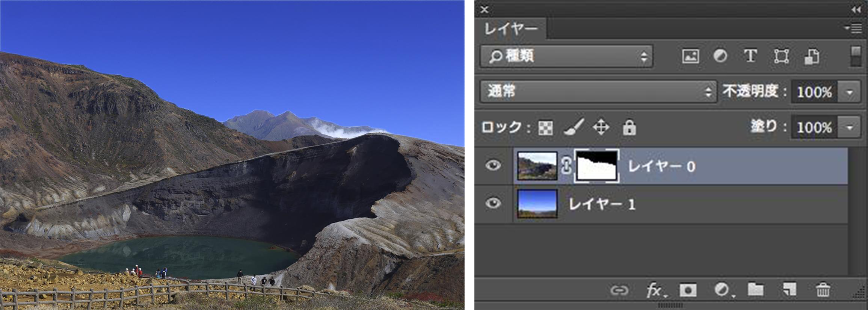The image size is (868, 310).
Task: Collapse panel with double arrow icon
Action: point(856,10)
